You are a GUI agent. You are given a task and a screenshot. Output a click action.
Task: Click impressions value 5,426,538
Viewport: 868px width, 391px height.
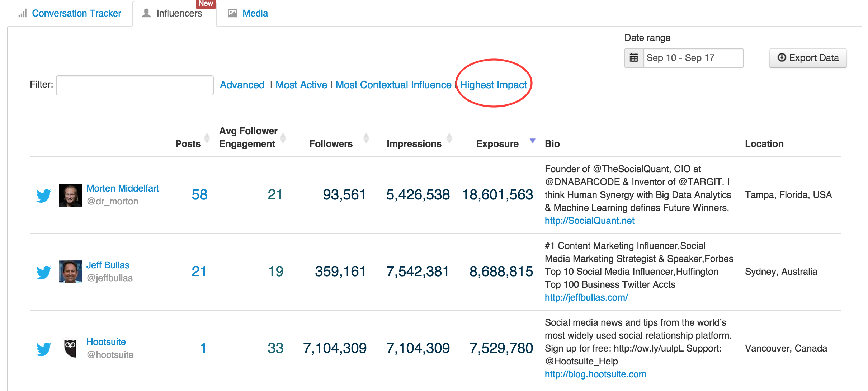(x=418, y=195)
